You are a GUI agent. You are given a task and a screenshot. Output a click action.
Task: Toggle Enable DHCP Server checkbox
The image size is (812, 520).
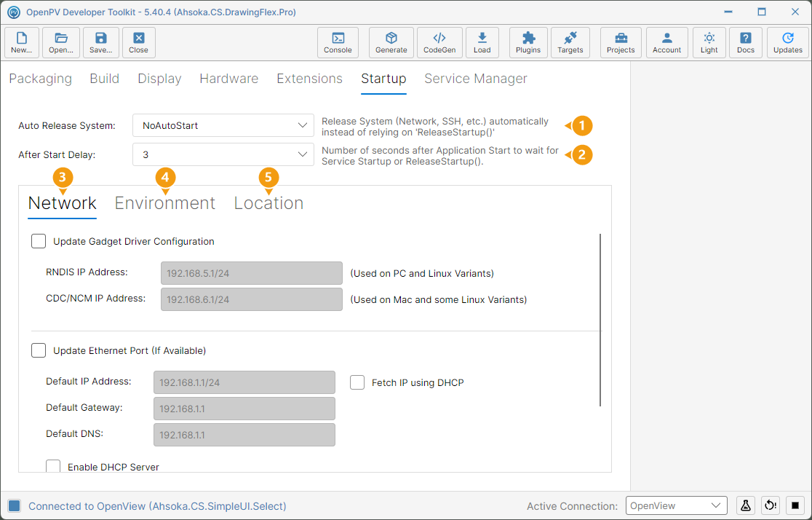click(x=53, y=466)
